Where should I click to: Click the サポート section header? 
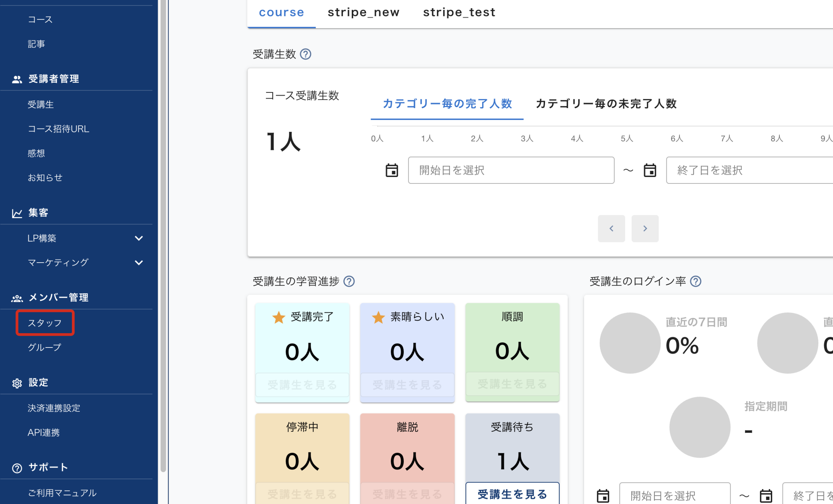[x=48, y=468]
